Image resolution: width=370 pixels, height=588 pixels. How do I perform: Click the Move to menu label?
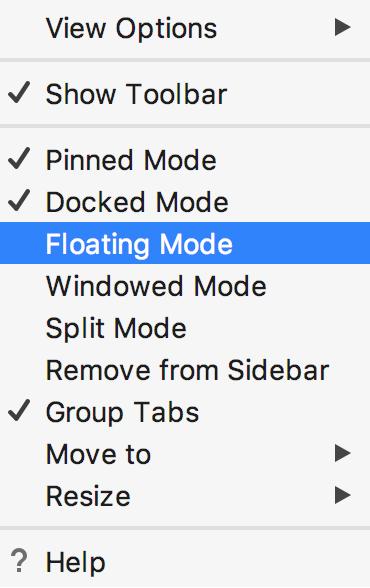(99, 454)
